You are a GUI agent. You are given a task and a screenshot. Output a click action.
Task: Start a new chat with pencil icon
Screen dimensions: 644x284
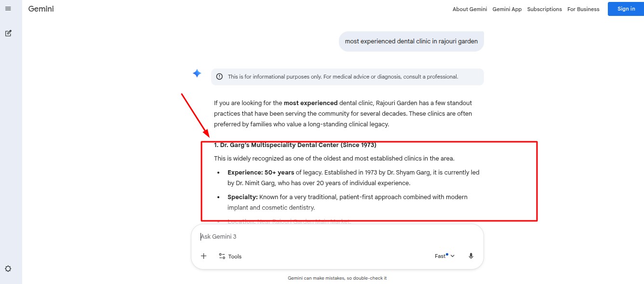click(x=8, y=33)
